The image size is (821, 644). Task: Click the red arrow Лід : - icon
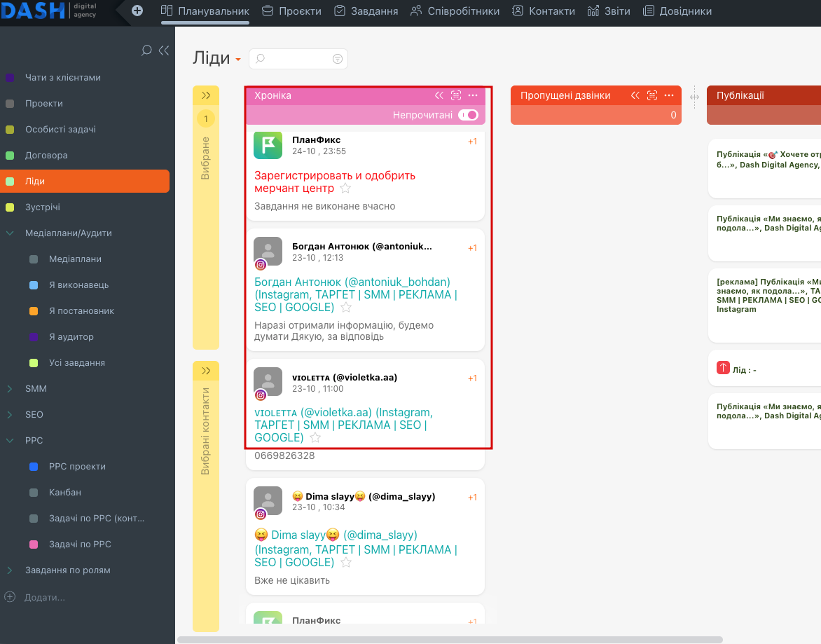(x=723, y=368)
